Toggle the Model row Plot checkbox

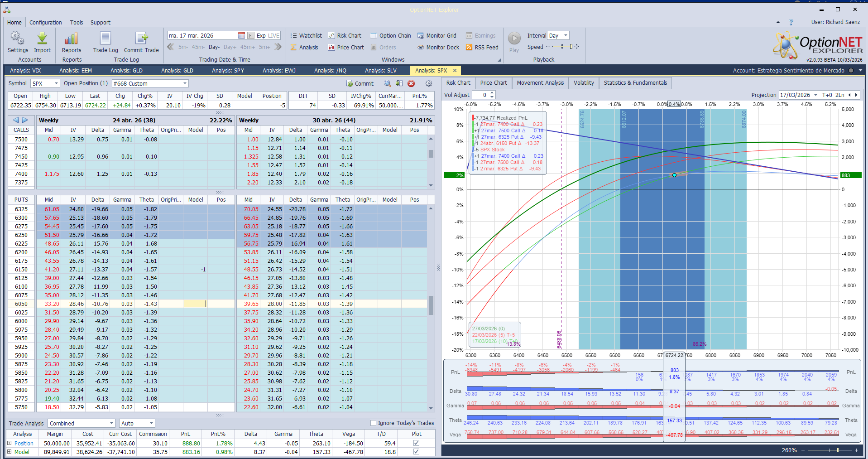pos(416,452)
